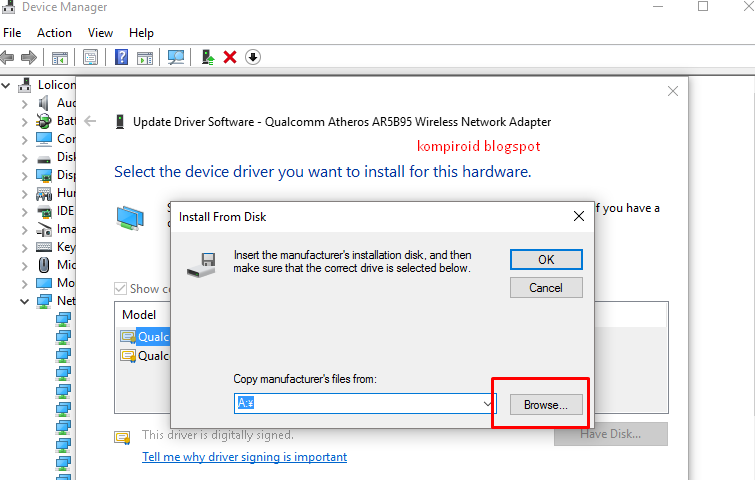Expand the Disk drives category chevron
The image size is (755, 480).
tap(25, 158)
